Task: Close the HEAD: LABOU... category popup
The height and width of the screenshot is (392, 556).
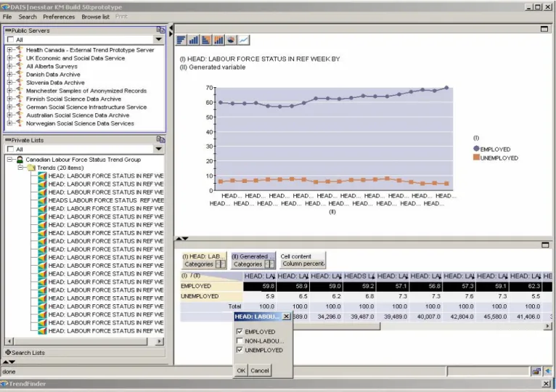Action: (286, 317)
